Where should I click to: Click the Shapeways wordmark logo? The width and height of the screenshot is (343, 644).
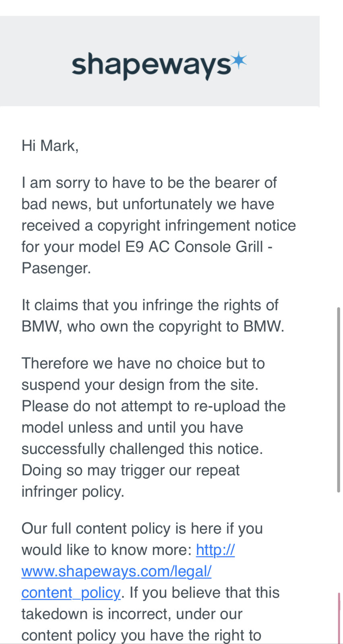click(151, 65)
